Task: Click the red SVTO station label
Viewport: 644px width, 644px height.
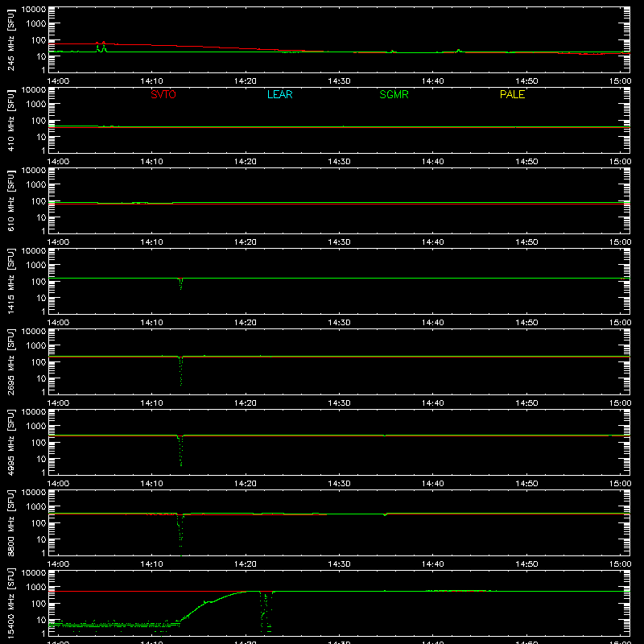Action: click(163, 94)
